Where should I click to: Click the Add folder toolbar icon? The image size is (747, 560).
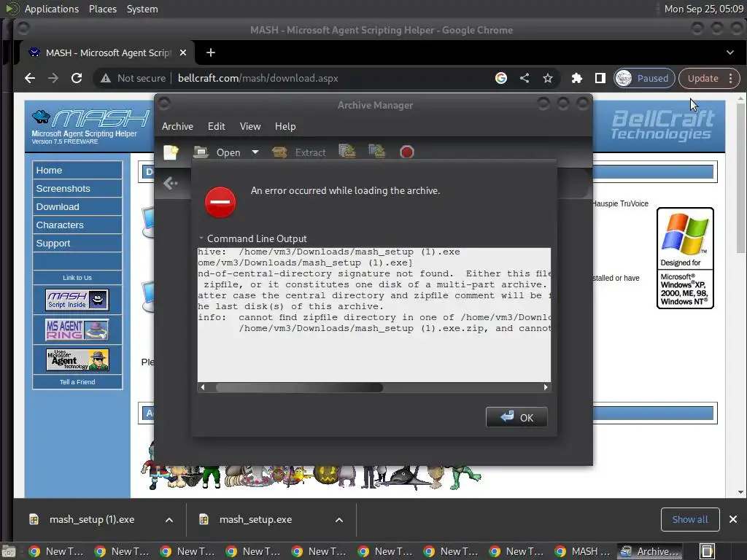point(376,152)
